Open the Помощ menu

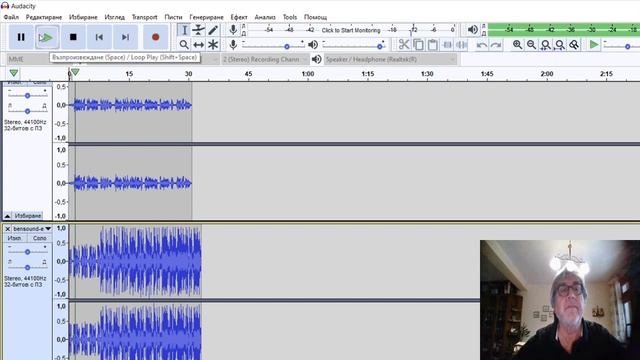[x=316, y=17]
